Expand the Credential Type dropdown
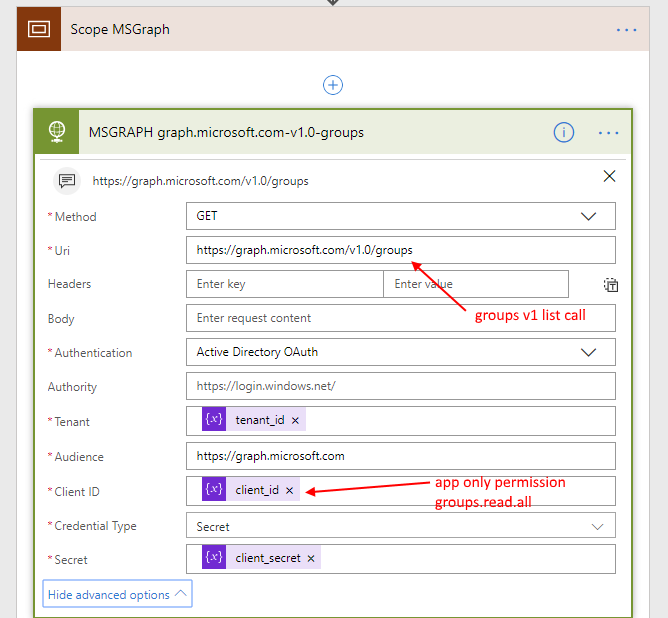The image size is (668, 618). tap(598, 526)
